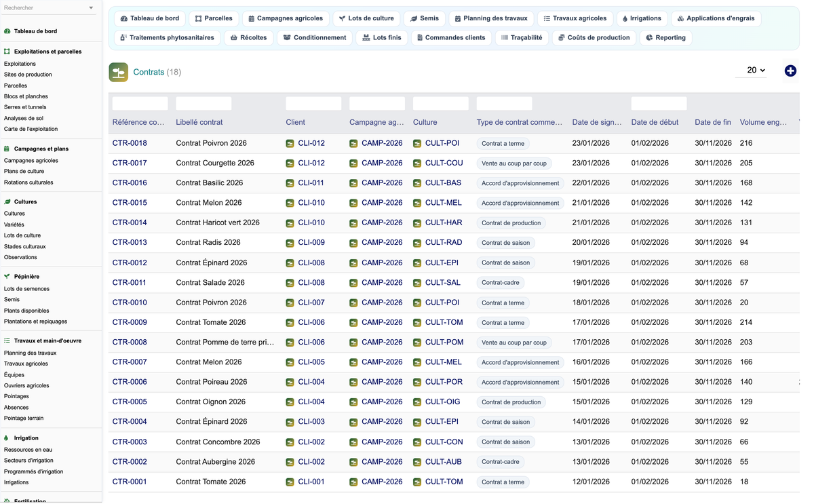Open the Conditionnement tab

point(315,38)
